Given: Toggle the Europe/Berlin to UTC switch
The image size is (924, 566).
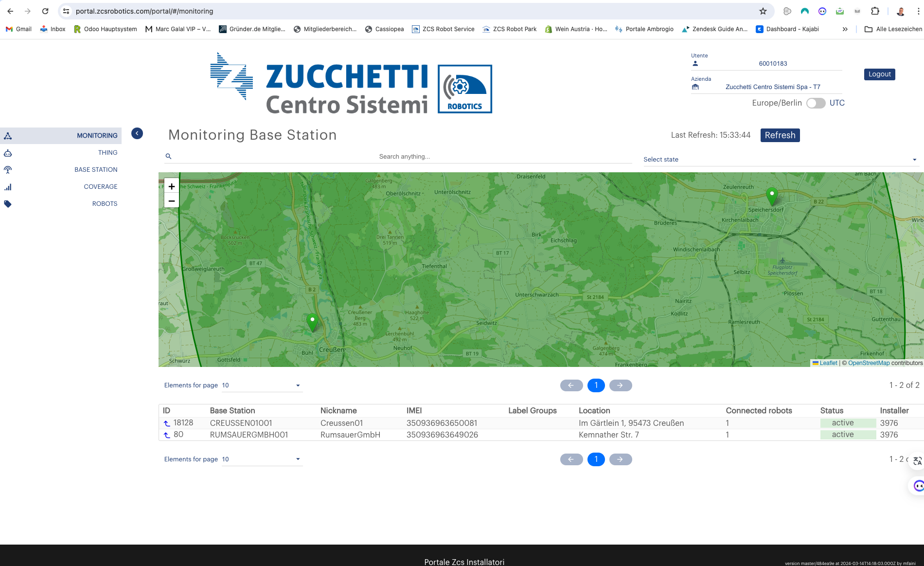Looking at the screenshot, I should [816, 103].
